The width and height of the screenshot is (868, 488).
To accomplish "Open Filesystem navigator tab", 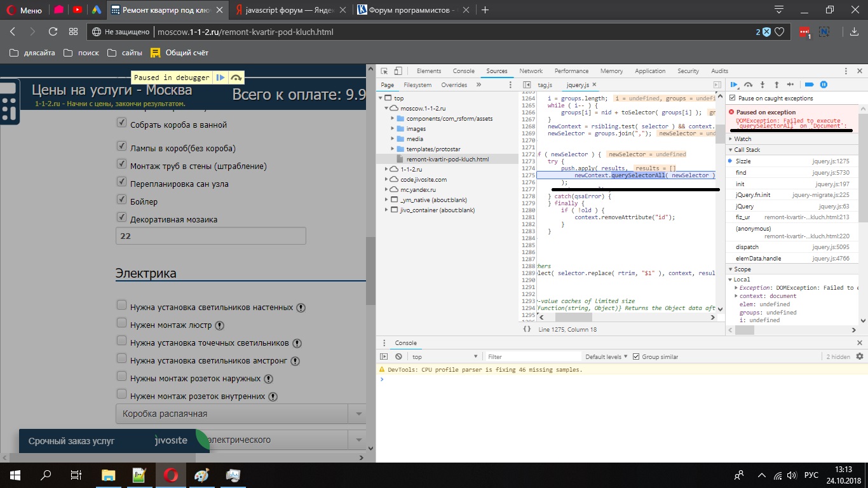I will click(417, 85).
